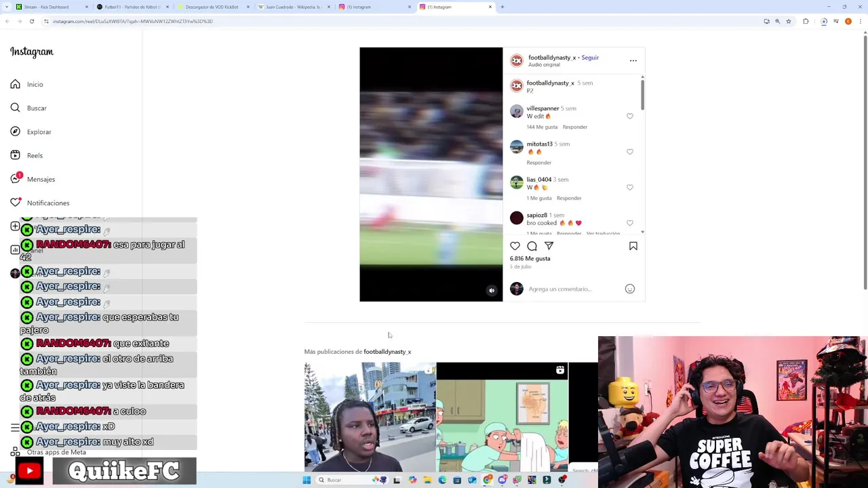Viewport: 868px width, 488px height.
Task: Open the Family Guy cartoon reel thumbnail
Action: 502,417
